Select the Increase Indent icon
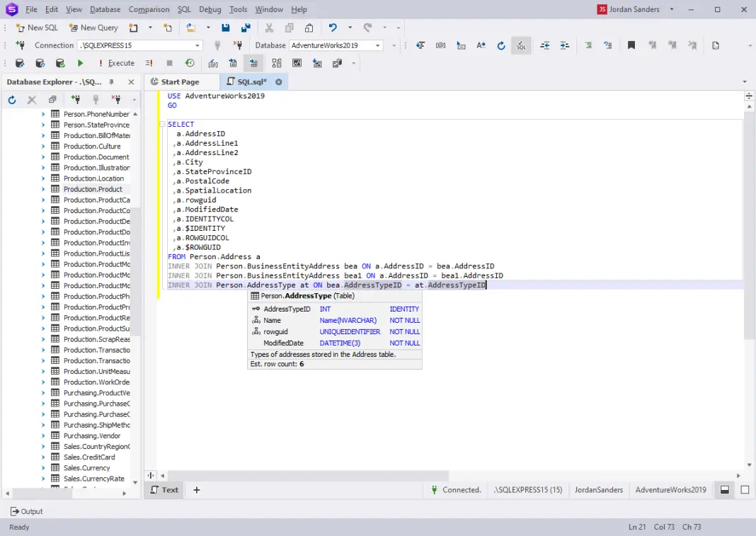Viewport: 756px width, 536px height. click(x=564, y=45)
